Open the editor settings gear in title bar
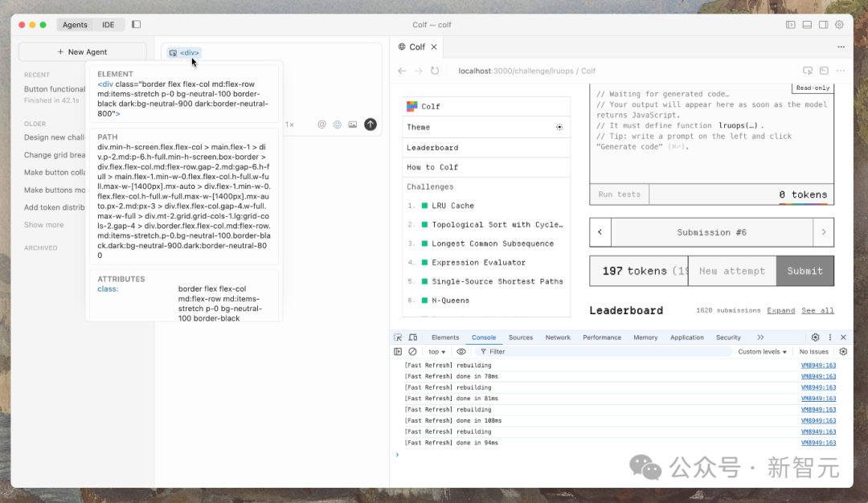Screen dimensions: 868x503 point(839,25)
